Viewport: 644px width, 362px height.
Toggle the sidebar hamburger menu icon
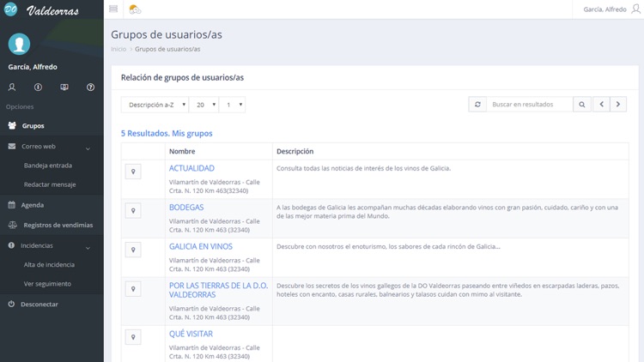pyautogui.click(x=113, y=9)
